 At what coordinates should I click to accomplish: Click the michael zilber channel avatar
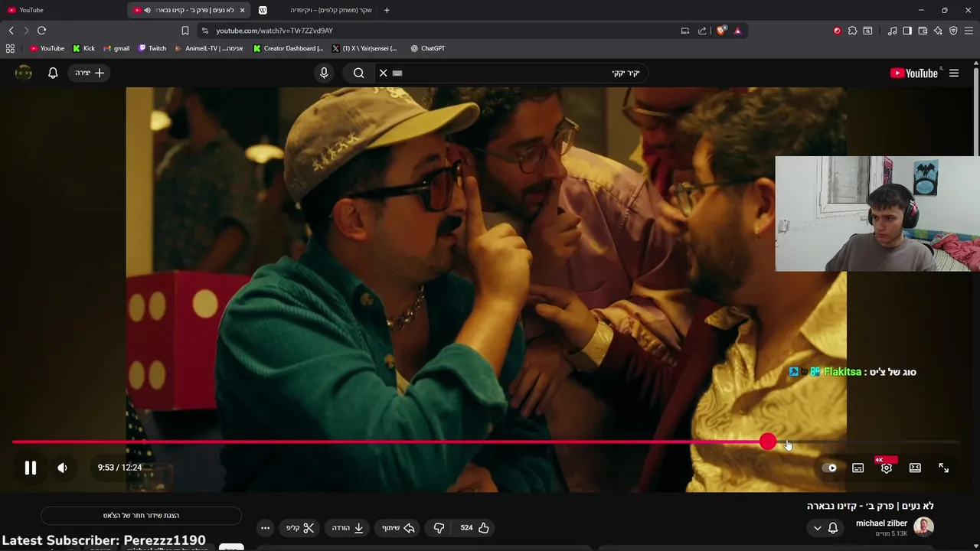pos(923,527)
